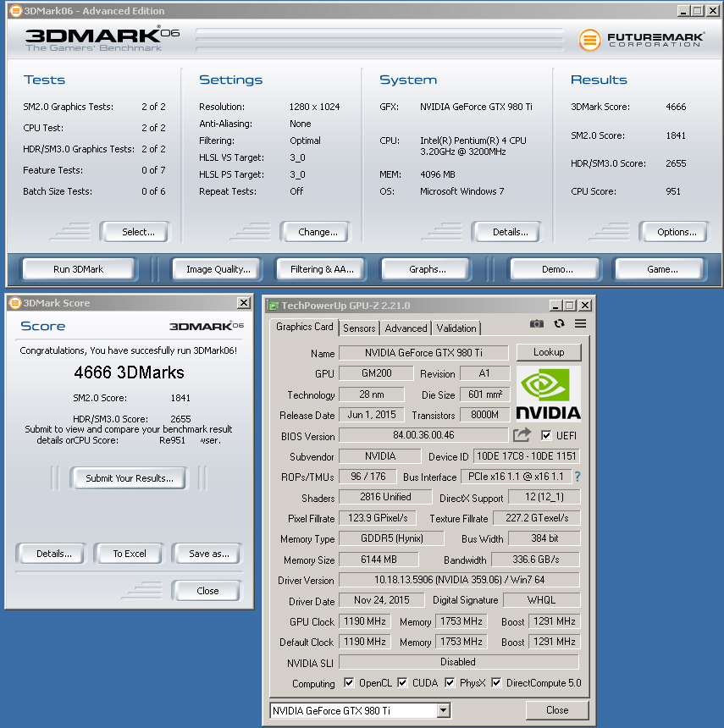Open the GPU selection dropdown
724x728 pixels.
(x=443, y=710)
